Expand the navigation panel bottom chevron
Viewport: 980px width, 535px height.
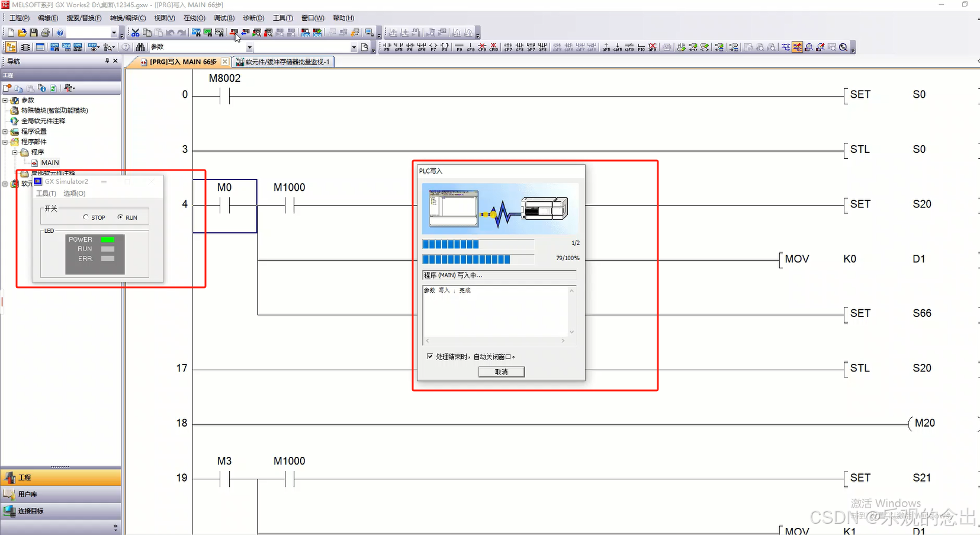point(115,527)
